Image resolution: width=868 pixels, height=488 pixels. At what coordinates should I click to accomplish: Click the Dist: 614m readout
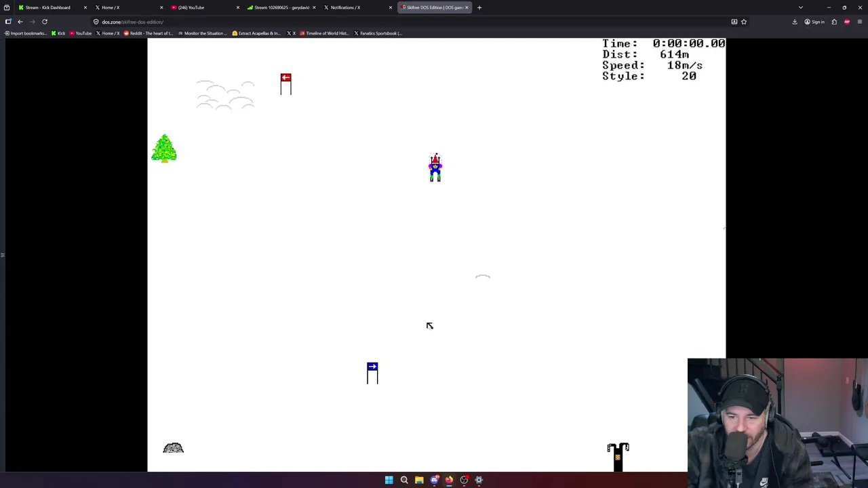(646, 54)
